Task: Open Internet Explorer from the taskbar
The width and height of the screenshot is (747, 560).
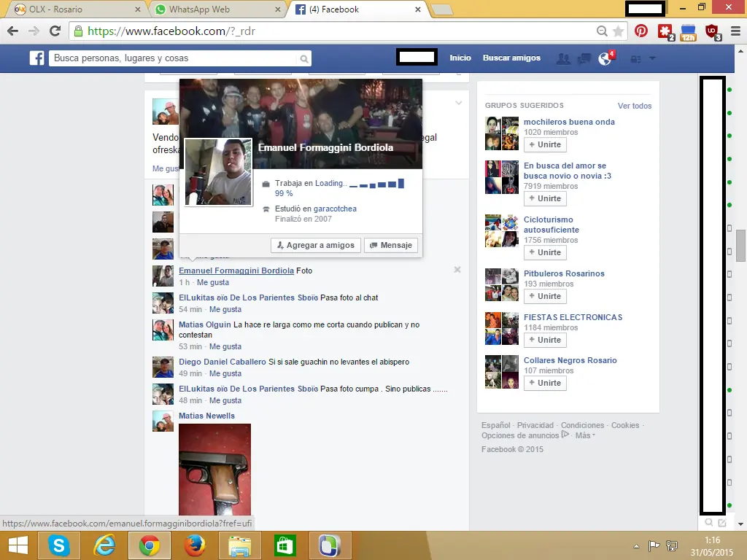Action: 104,545
